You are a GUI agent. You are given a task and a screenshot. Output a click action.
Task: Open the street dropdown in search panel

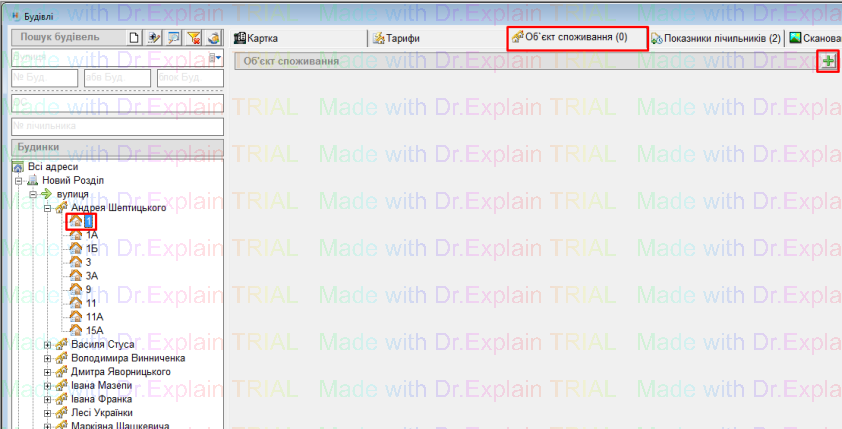(x=217, y=58)
